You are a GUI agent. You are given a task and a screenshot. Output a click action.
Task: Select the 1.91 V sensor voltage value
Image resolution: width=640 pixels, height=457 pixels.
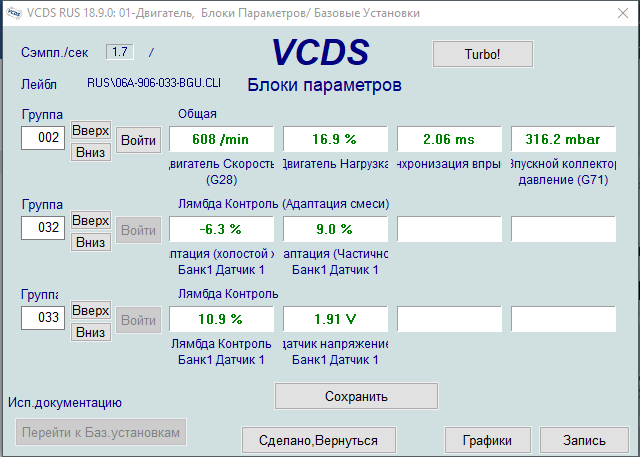[335, 319]
